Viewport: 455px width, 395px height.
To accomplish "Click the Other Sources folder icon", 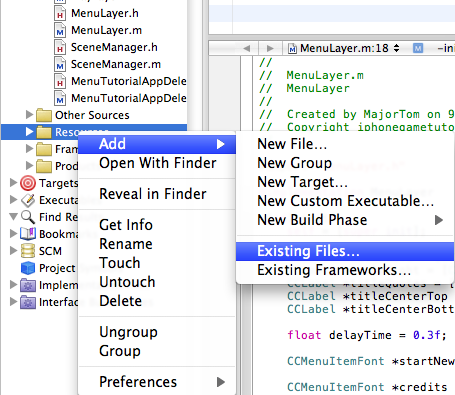I will click(44, 115).
